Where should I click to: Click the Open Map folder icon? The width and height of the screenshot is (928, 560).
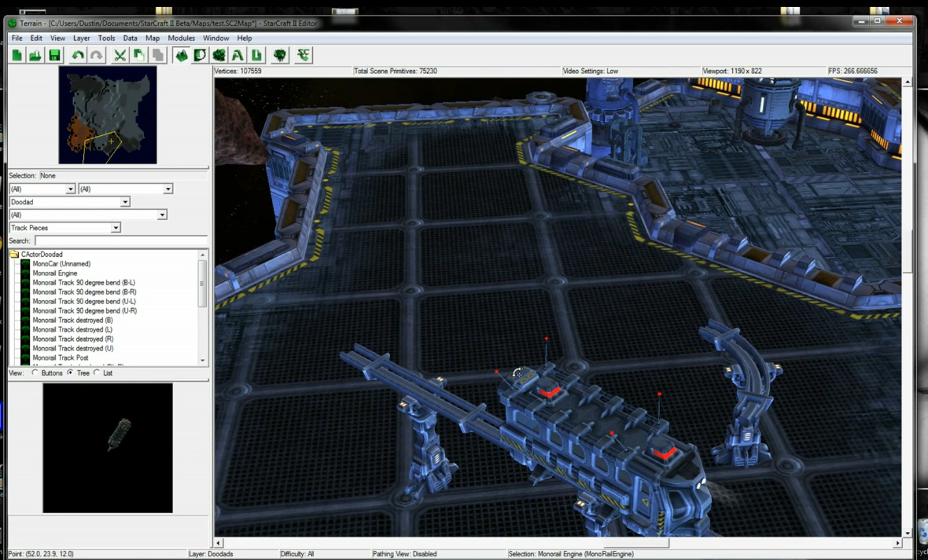click(35, 55)
